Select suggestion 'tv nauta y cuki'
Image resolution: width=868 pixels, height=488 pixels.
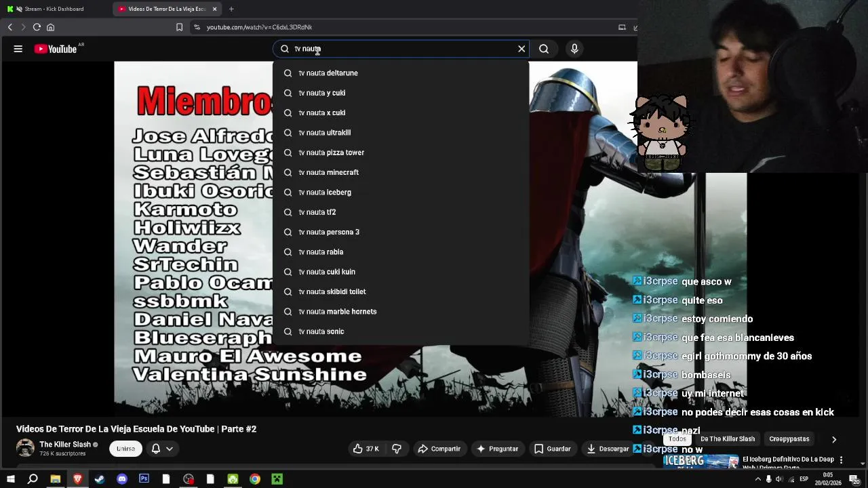(x=401, y=93)
